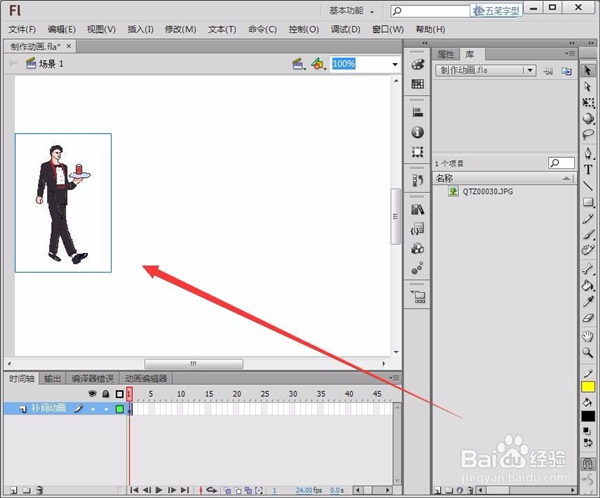Open the Info panel icon
The width and height of the screenshot is (600, 498).
pyautogui.click(x=417, y=132)
